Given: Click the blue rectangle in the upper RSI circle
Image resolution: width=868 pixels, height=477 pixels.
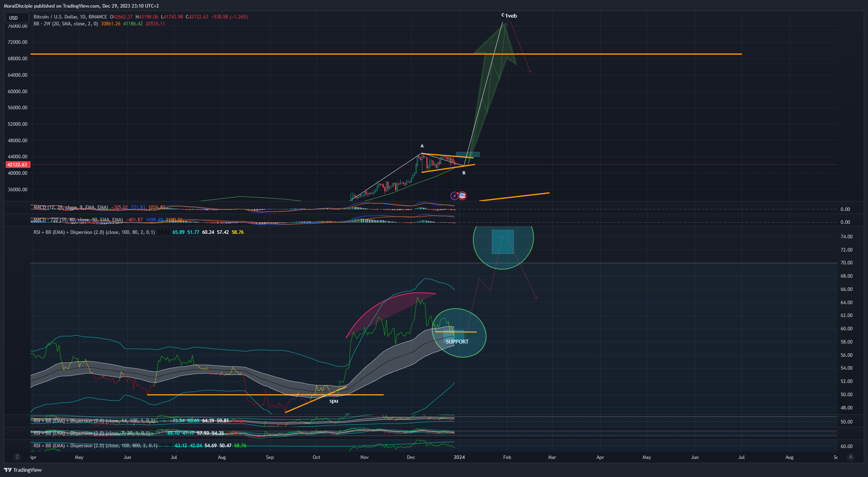Looking at the screenshot, I should (503, 242).
